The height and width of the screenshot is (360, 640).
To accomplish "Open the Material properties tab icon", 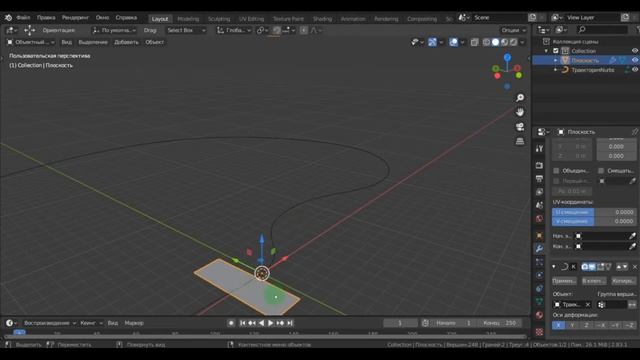I will (539, 315).
